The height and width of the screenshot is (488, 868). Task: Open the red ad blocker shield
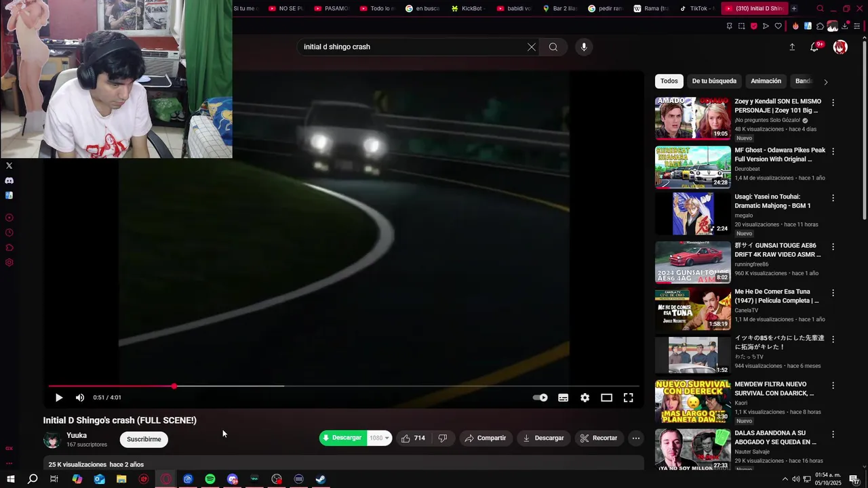point(753,26)
